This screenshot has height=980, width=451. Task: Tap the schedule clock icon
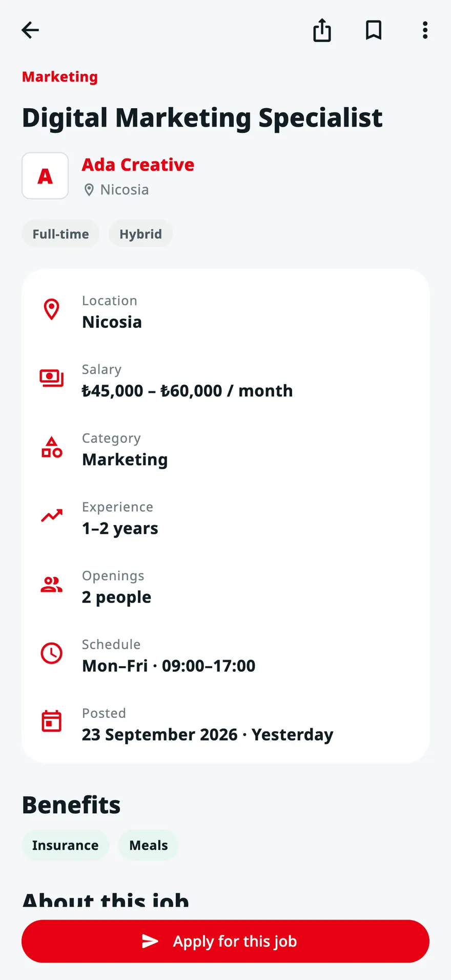(x=52, y=653)
